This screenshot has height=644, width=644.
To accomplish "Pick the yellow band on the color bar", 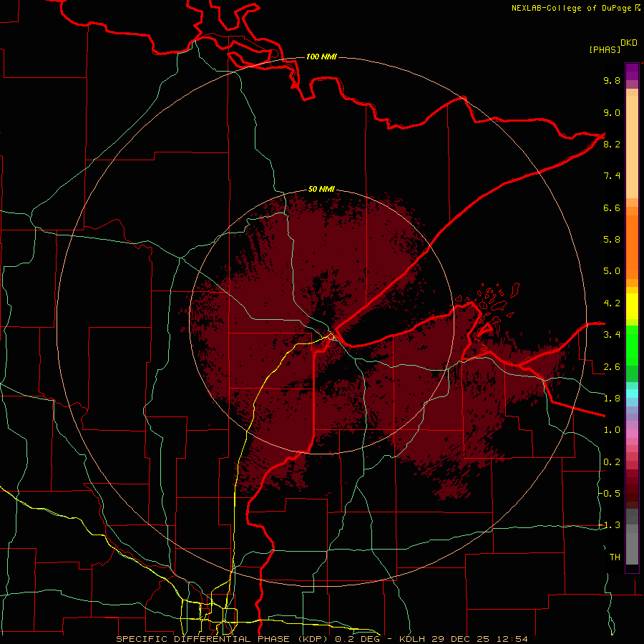I will 632,306.
